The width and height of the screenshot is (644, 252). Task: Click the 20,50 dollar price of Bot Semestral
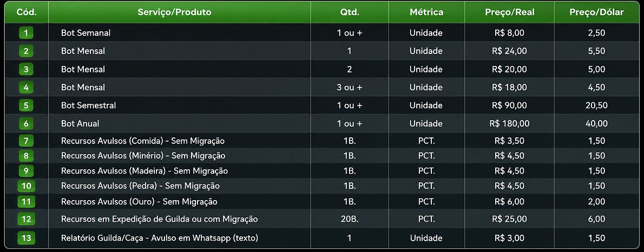pyautogui.click(x=596, y=105)
